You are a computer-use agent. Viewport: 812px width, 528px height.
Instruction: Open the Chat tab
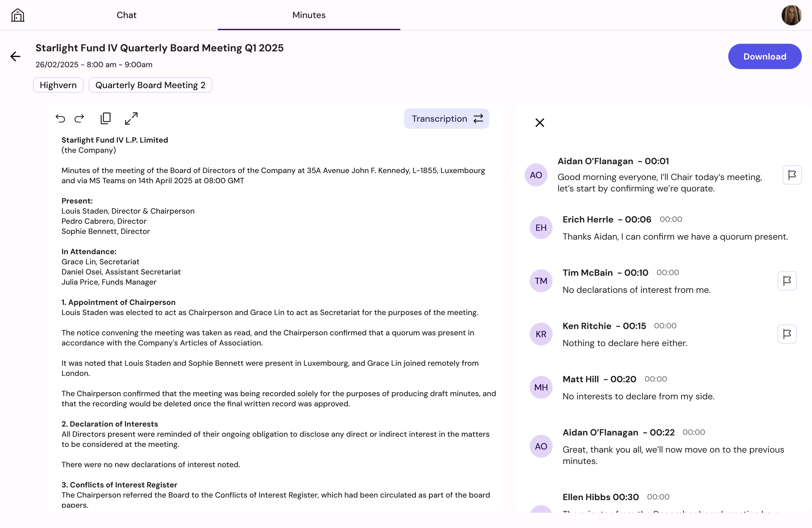pyautogui.click(x=126, y=15)
